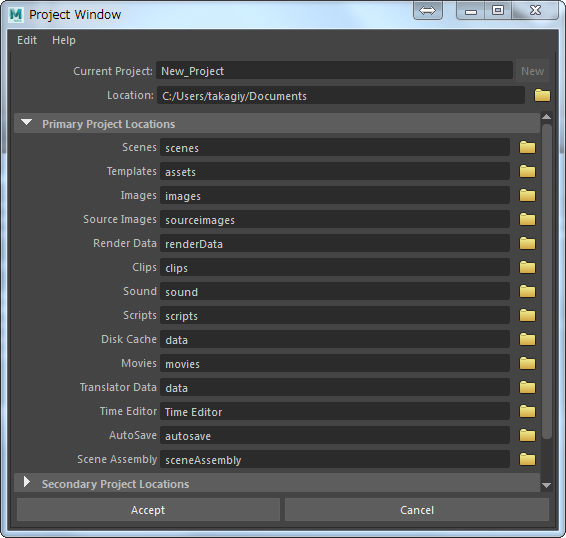Click the New project button

coord(532,71)
